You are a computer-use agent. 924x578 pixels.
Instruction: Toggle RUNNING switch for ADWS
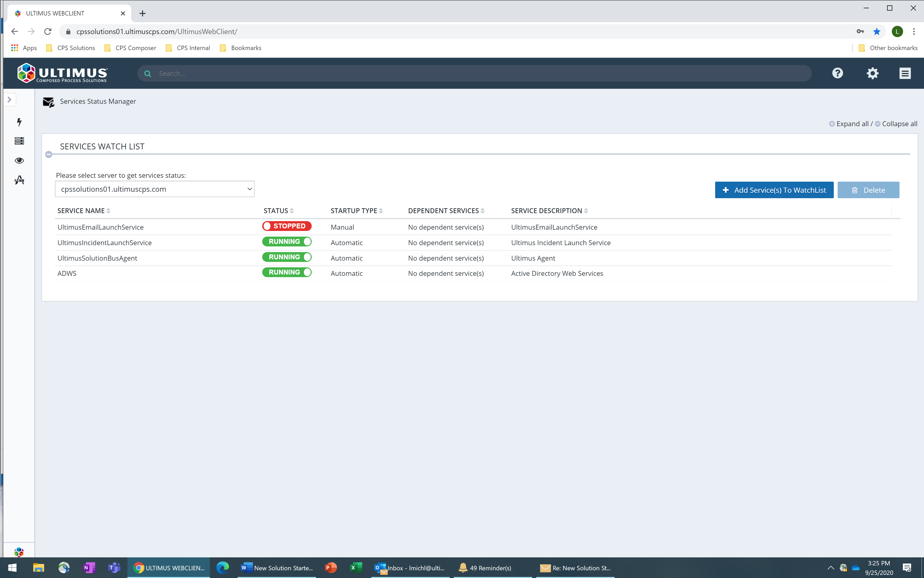tap(287, 272)
